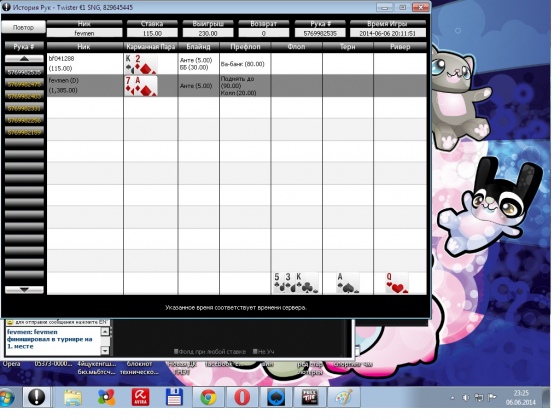Click the Повтор replay button
The width and height of the screenshot is (560, 420).
[24, 27]
